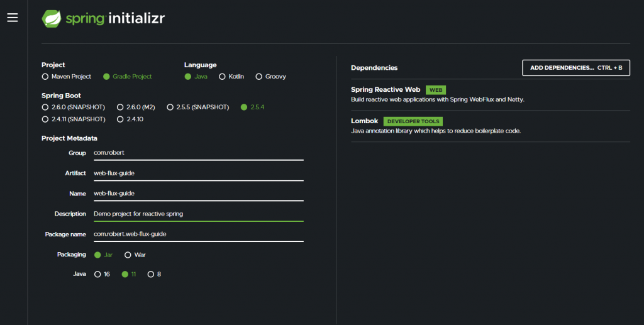The height and width of the screenshot is (325, 644).
Task: Select Java version 16
Action: 102,274
